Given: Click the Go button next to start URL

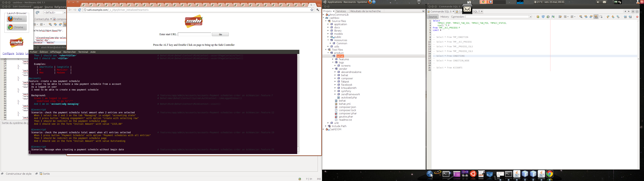Looking at the screenshot, I should pos(220,35).
